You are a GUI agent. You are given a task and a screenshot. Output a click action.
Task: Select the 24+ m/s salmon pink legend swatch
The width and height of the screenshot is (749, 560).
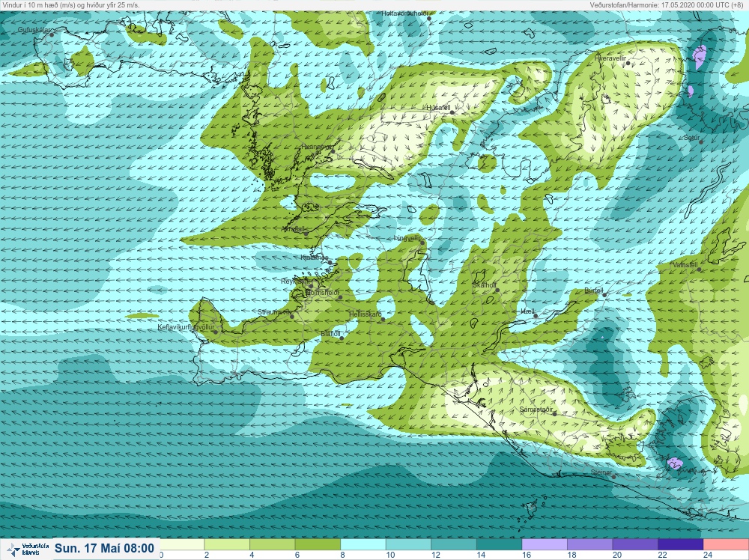pyautogui.click(x=726, y=544)
